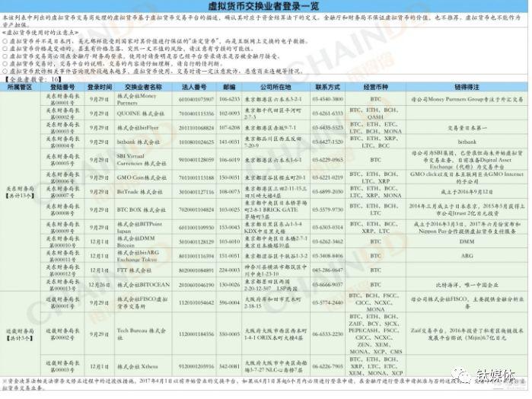Screen dimensions: 532x399
Task: Select the SBI Virtual Currencies 株式会社 cell
Action: [x=142, y=160]
